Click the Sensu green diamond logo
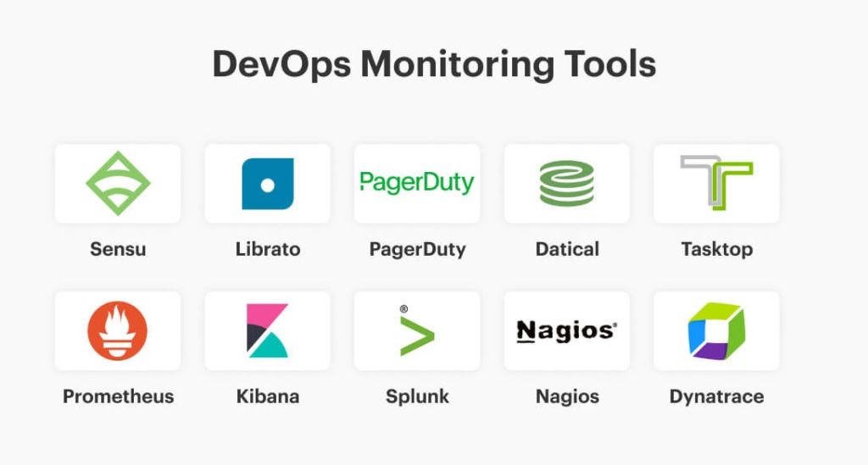 118,183
